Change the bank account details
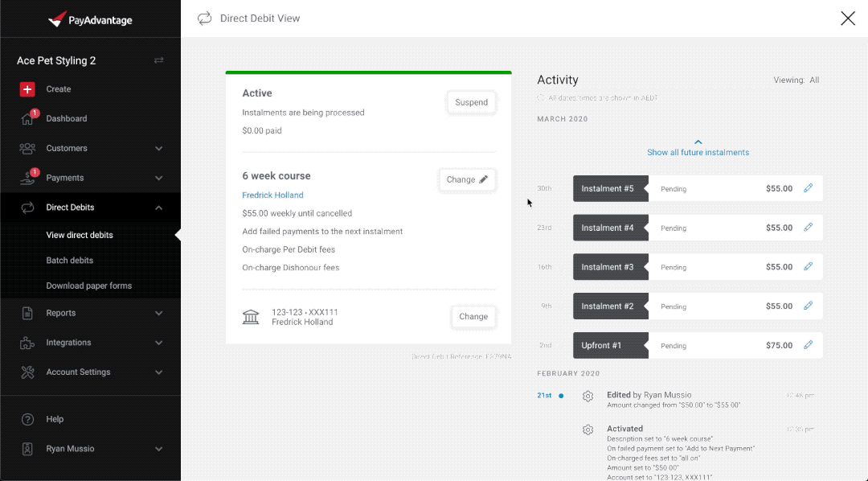Screen dimensions: 868x481 pos(473,316)
